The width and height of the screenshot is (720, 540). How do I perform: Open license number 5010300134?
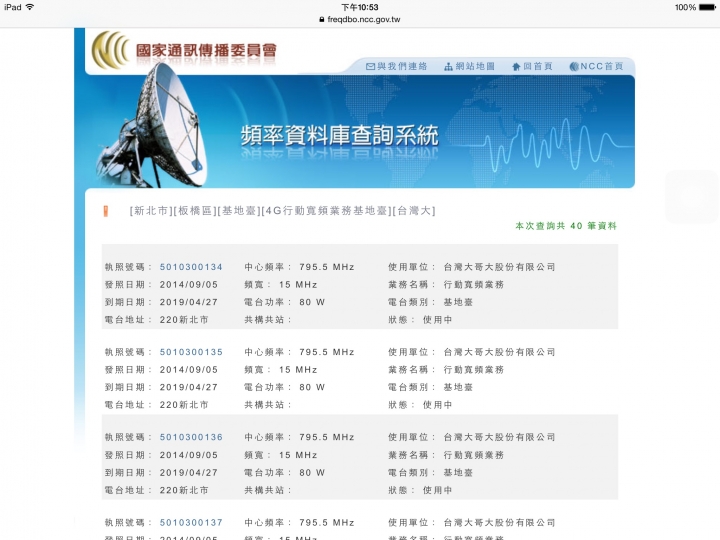tap(191, 267)
